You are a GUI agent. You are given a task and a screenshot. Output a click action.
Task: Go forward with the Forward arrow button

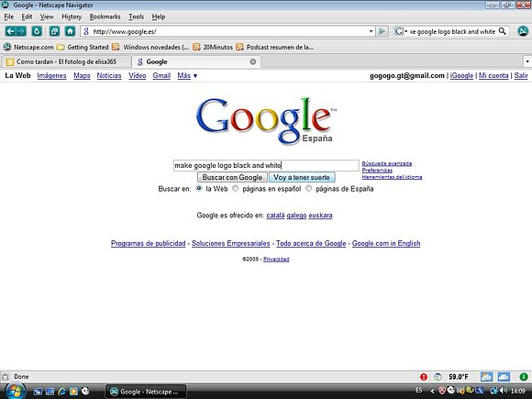pyautogui.click(x=21, y=31)
